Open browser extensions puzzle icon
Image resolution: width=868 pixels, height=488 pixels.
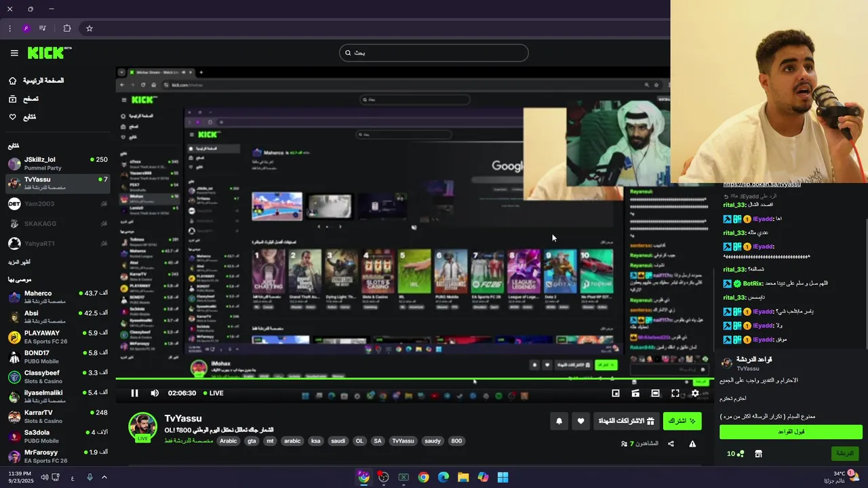pyautogui.click(x=67, y=28)
